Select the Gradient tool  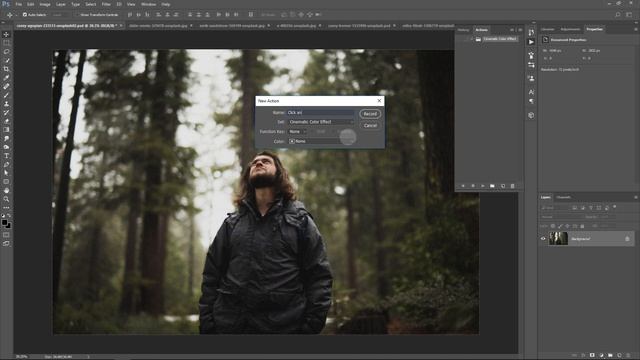pyautogui.click(x=6, y=130)
